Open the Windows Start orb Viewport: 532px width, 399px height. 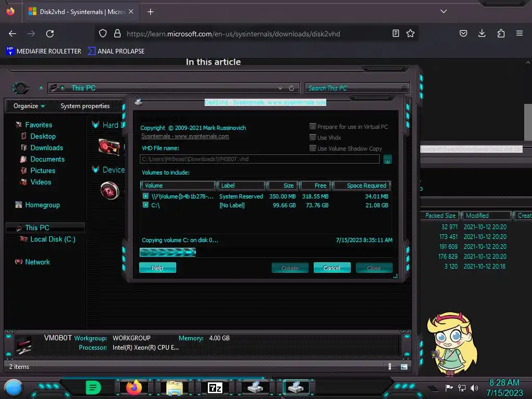pyautogui.click(x=13, y=388)
